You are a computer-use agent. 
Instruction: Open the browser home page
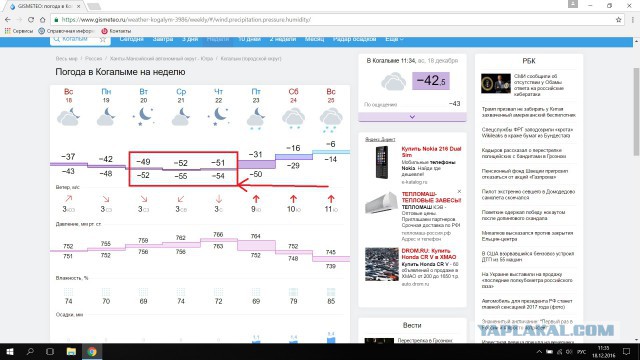pos(42,20)
